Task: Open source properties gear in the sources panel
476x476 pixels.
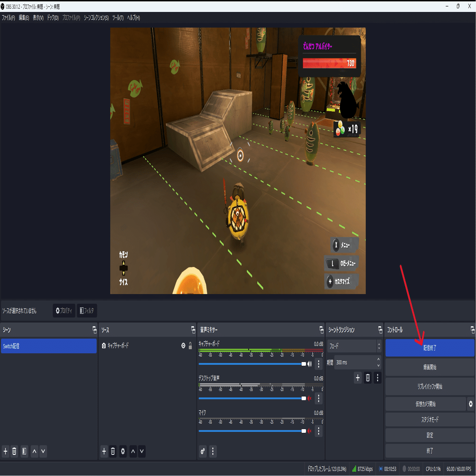Action: click(x=123, y=451)
